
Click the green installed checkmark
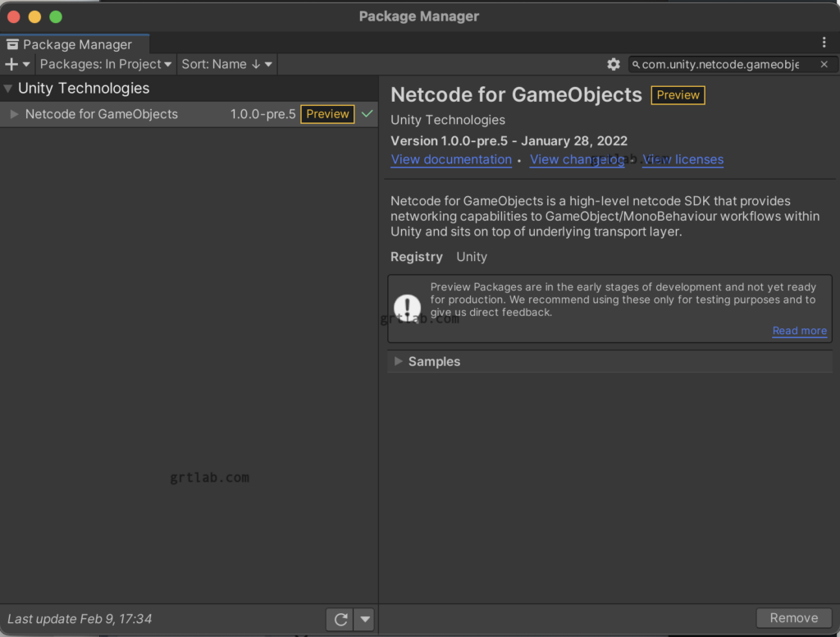click(367, 113)
